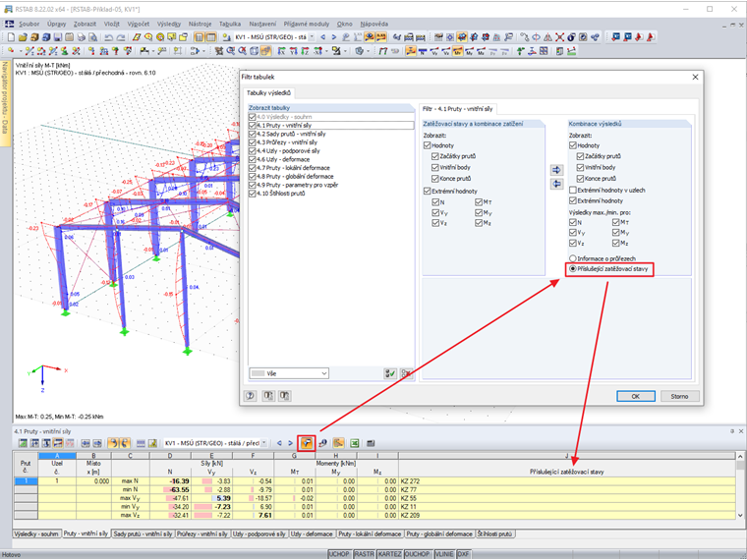
Task: Click next load case arrow in table toolbar
Action: (290, 443)
